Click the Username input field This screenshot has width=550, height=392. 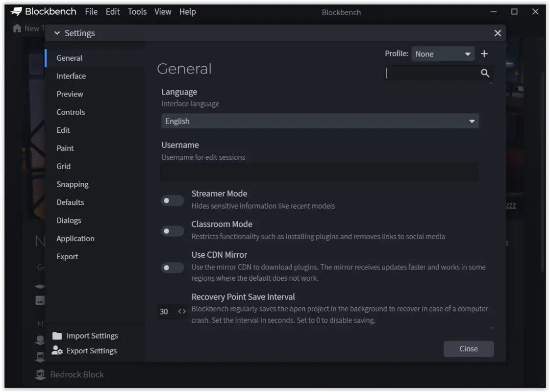(x=319, y=171)
